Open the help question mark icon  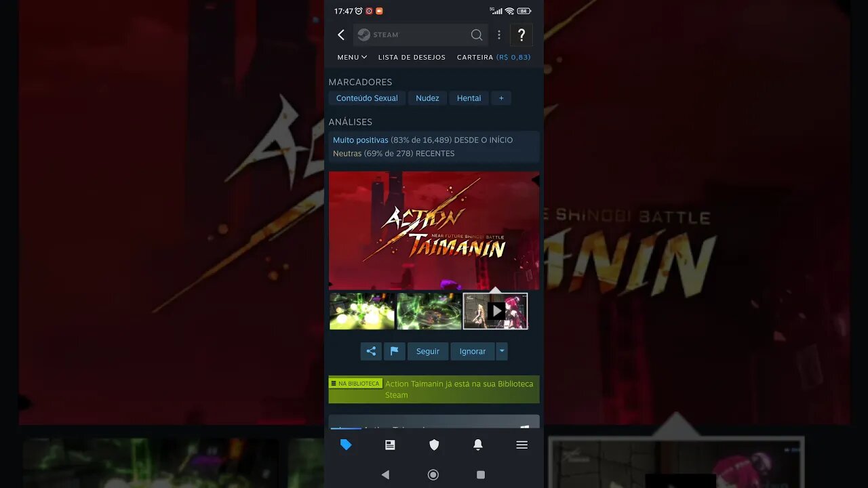pos(521,35)
